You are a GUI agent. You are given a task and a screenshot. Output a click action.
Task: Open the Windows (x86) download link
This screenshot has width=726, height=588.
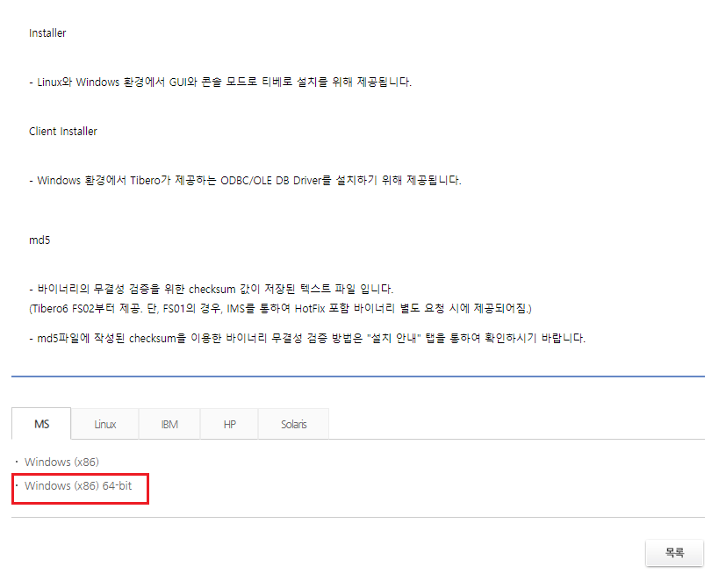(x=61, y=463)
